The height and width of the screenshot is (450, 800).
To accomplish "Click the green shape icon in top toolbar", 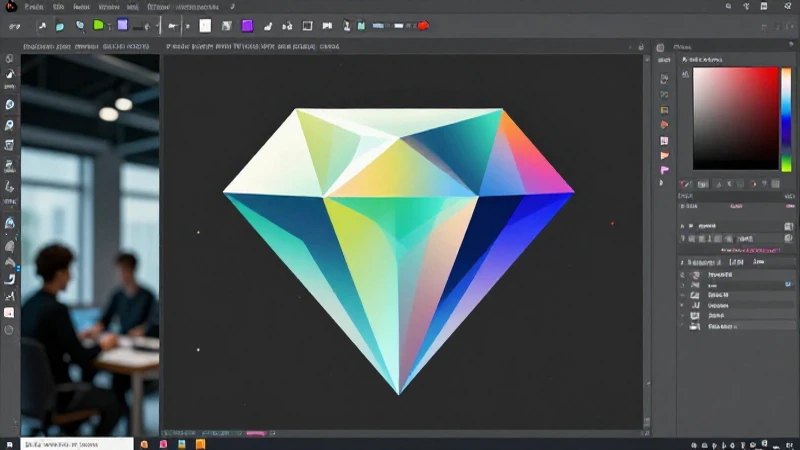I will click(x=98, y=25).
